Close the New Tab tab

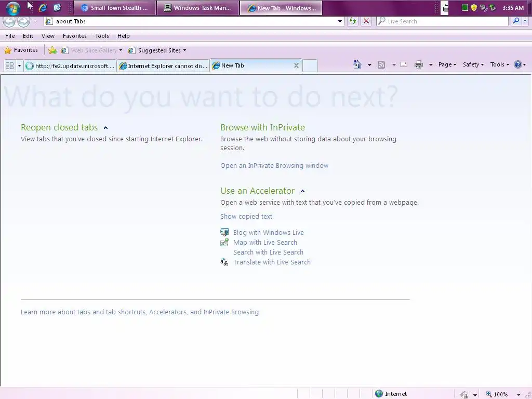tap(296, 66)
